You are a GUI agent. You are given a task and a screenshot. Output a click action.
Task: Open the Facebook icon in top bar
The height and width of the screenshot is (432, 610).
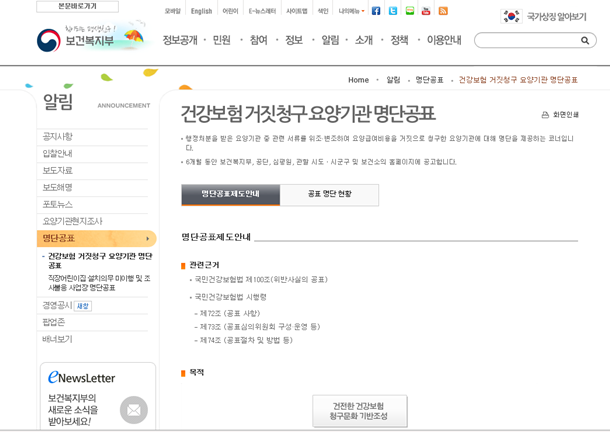[376, 11]
